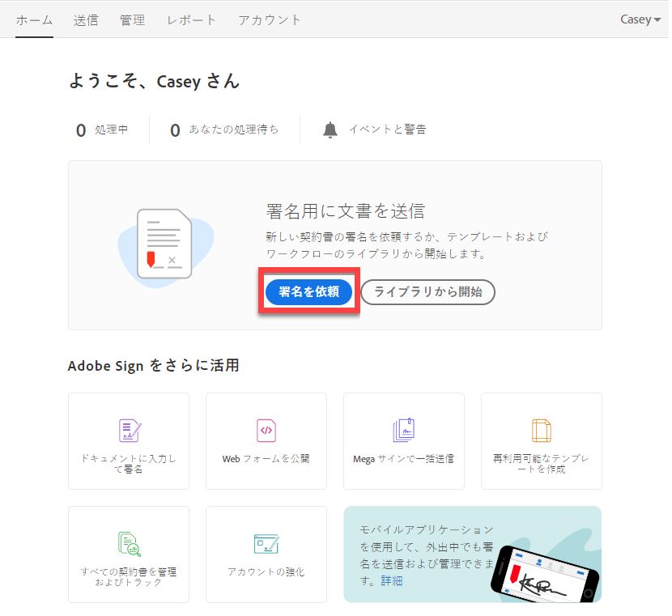Select the アカウント tab

pos(270,20)
